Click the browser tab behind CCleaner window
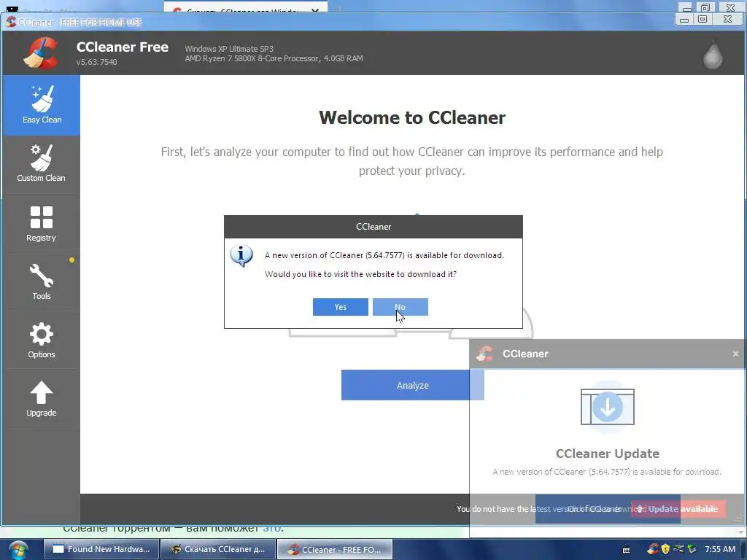 click(245, 8)
